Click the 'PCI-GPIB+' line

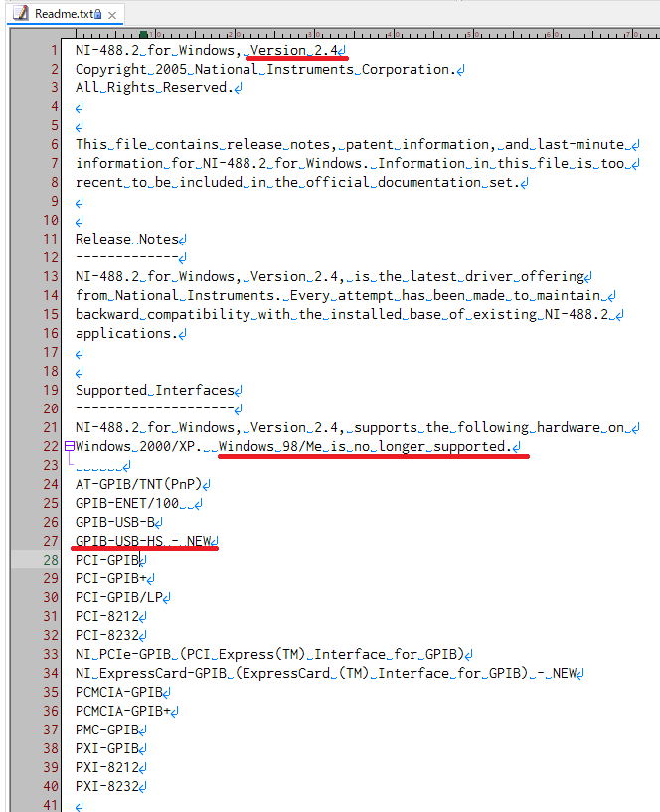tap(111, 578)
